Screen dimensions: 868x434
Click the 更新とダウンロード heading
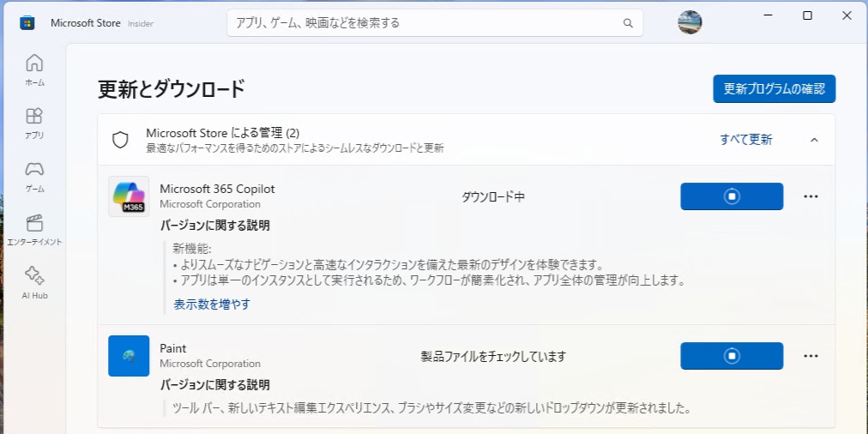[172, 90]
